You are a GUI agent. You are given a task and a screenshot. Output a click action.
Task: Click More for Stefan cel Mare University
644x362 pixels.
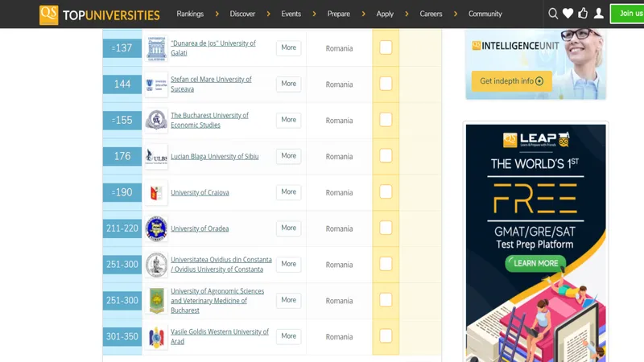pos(289,84)
